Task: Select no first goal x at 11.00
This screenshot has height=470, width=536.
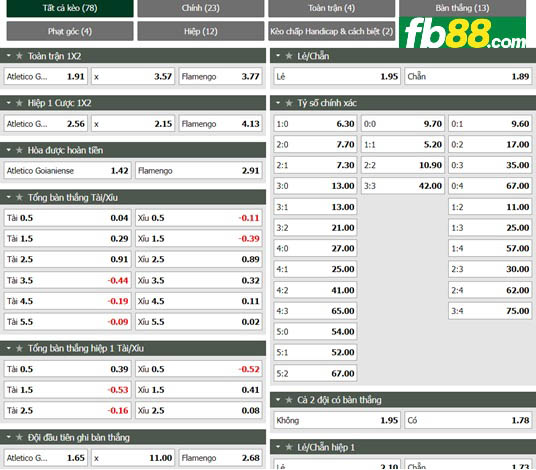Action: [133, 458]
